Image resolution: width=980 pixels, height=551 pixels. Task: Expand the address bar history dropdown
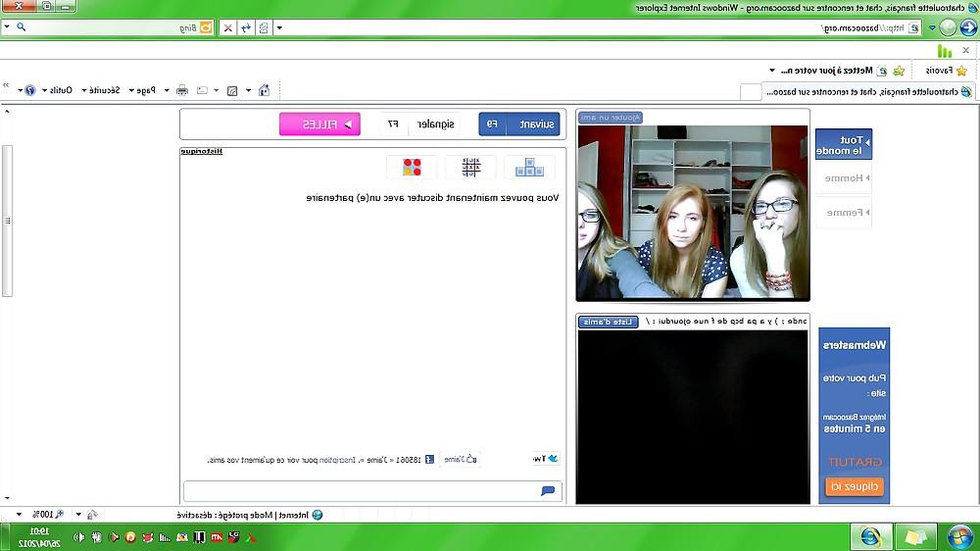click(279, 27)
